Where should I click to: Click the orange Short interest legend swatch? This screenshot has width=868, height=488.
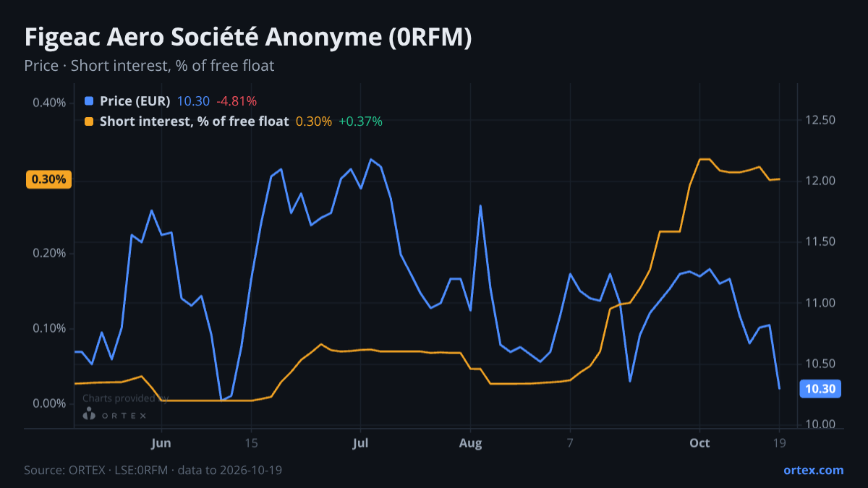coord(89,121)
